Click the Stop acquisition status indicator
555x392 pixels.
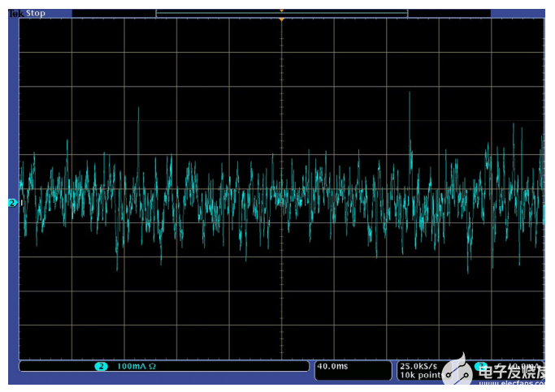(35, 13)
